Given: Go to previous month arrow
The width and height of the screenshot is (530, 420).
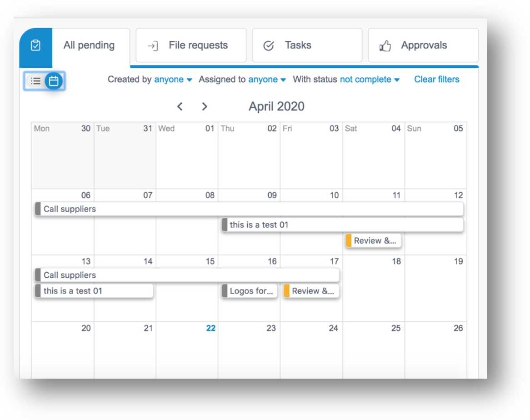Looking at the screenshot, I should (180, 107).
